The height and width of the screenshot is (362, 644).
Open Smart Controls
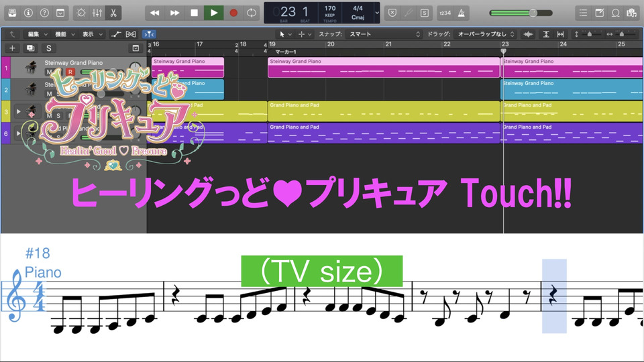pos(81,13)
